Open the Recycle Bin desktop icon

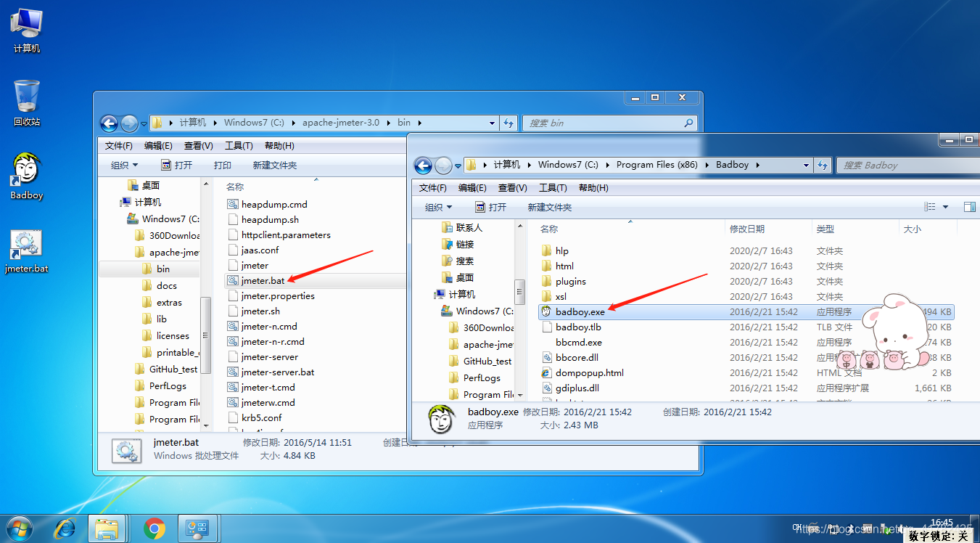[26, 102]
